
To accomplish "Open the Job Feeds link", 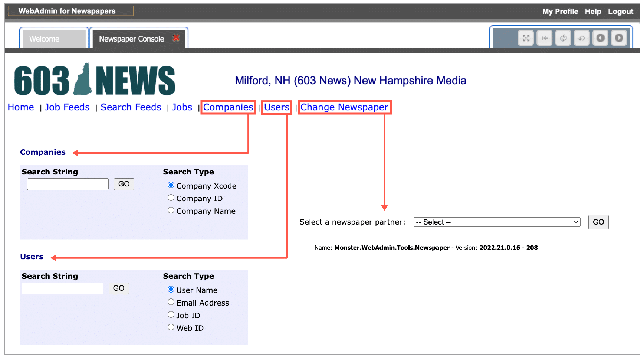I will tap(67, 107).
